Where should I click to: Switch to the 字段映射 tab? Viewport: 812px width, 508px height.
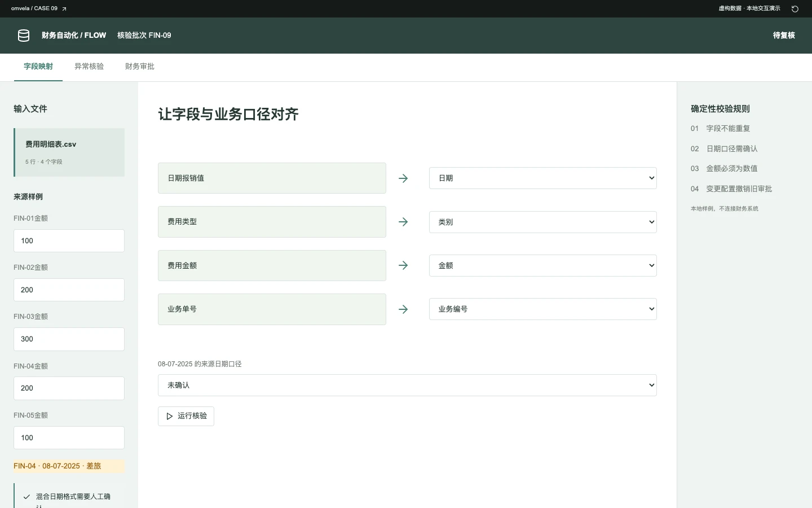coord(38,67)
